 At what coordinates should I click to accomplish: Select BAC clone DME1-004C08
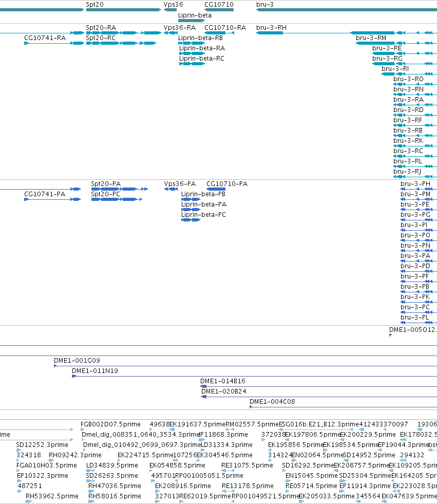(x=343, y=407)
